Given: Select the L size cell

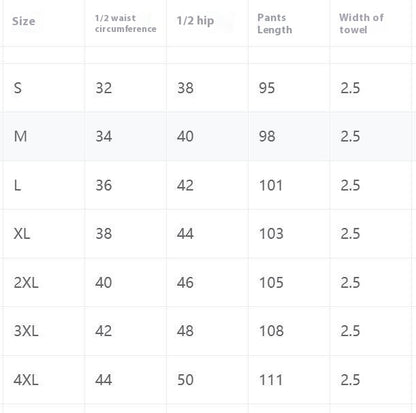Looking at the screenshot, I should point(17,185).
